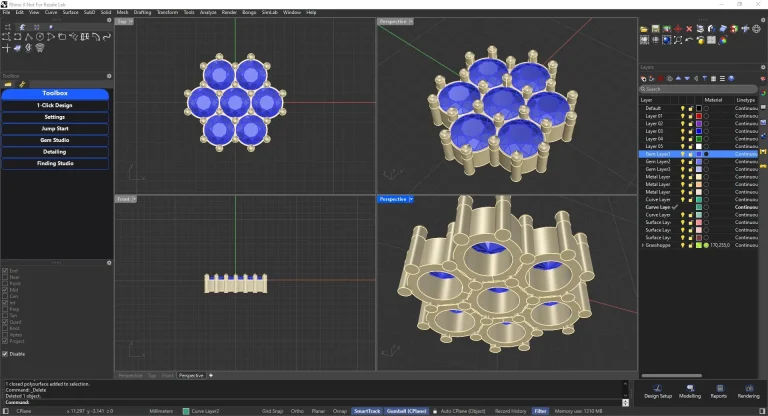
Task: Toggle visibility bulb of Layer 01
Action: point(683,116)
